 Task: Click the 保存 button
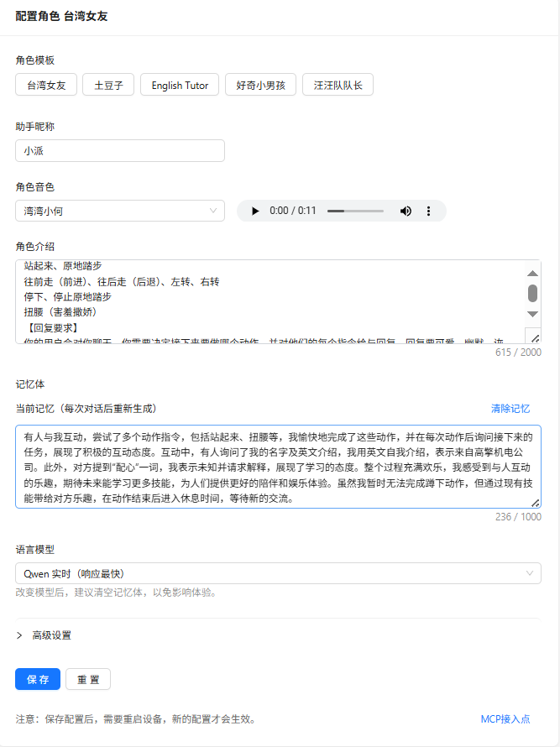(x=38, y=679)
